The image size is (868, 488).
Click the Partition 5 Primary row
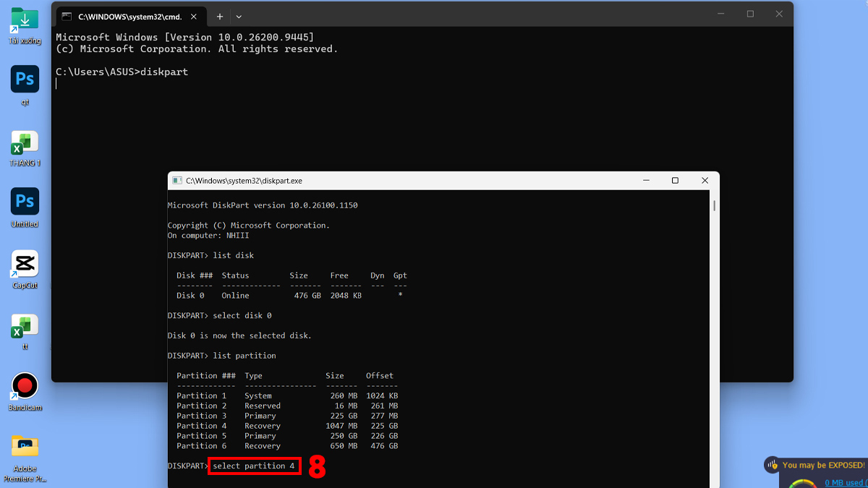[287, 436]
